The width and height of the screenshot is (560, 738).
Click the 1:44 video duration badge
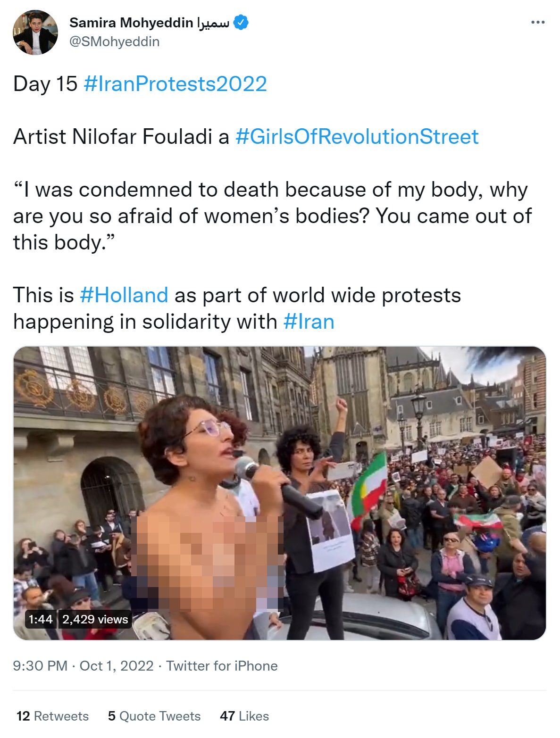[x=41, y=619]
